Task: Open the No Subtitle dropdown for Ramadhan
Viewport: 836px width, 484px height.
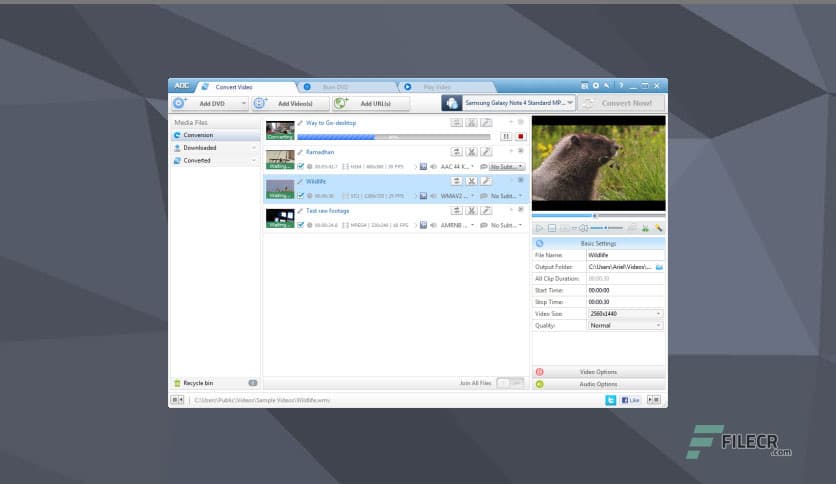Action: pyautogui.click(x=507, y=167)
